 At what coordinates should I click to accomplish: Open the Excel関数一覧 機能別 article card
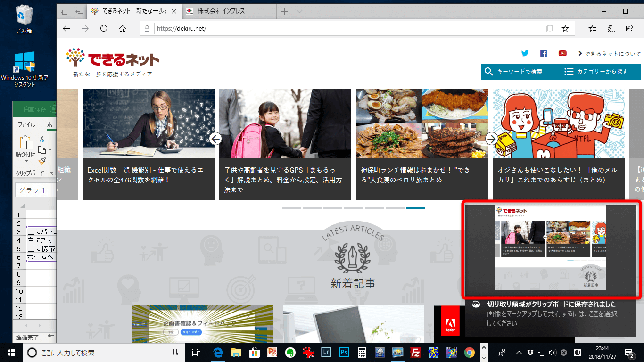[x=149, y=144]
